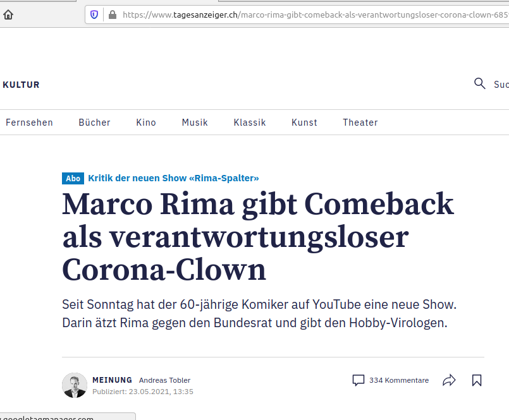Click the browser home icon
Image resolution: width=509 pixels, height=420 pixels.
[x=8, y=15]
